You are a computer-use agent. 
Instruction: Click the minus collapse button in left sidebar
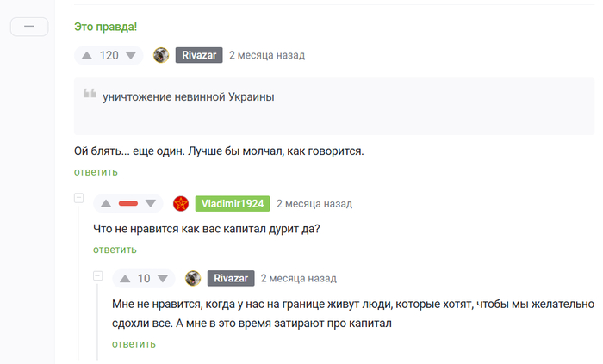click(x=29, y=27)
